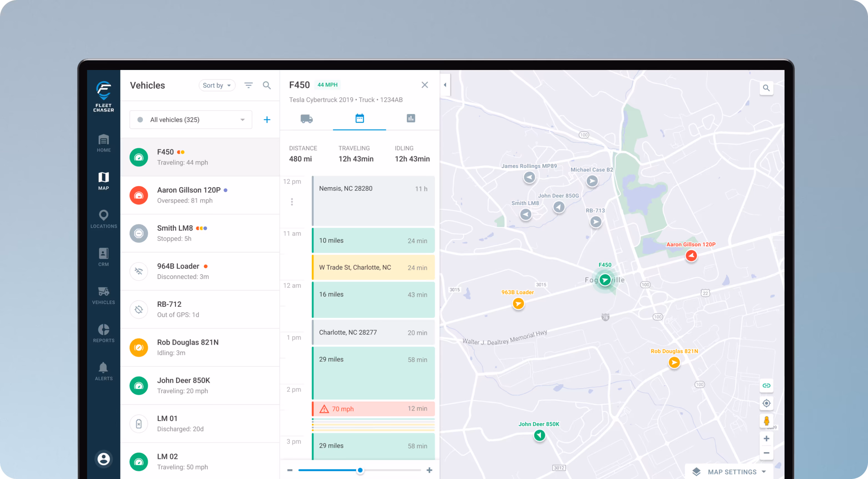Image resolution: width=868 pixels, height=479 pixels.
Task: Select Rob Douglas 821N vehicle row
Action: click(x=200, y=348)
